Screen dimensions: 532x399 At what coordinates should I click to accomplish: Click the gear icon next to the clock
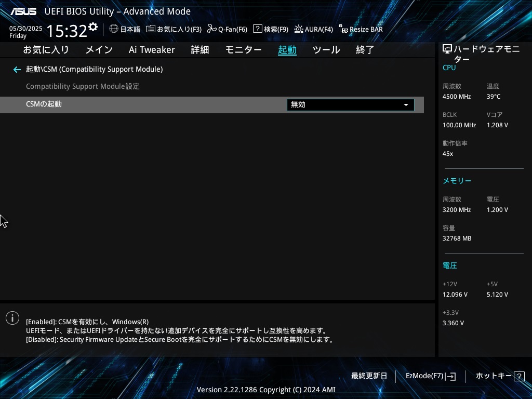(93, 27)
